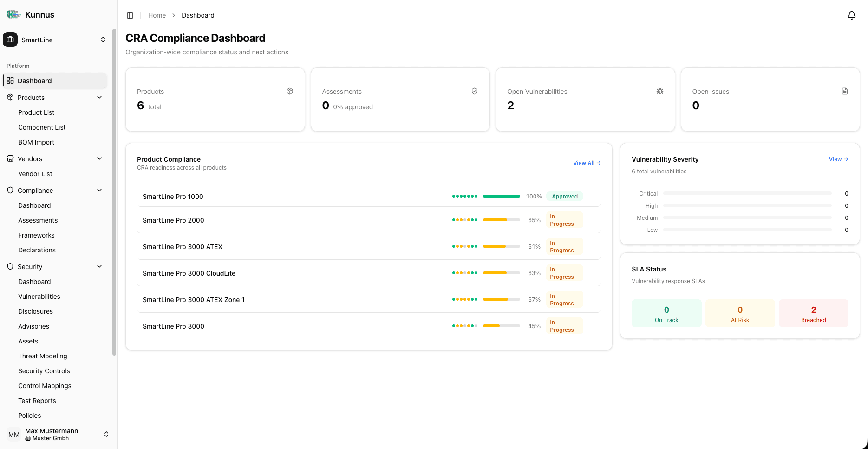Open Component List
The image size is (868, 449).
tap(42, 127)
